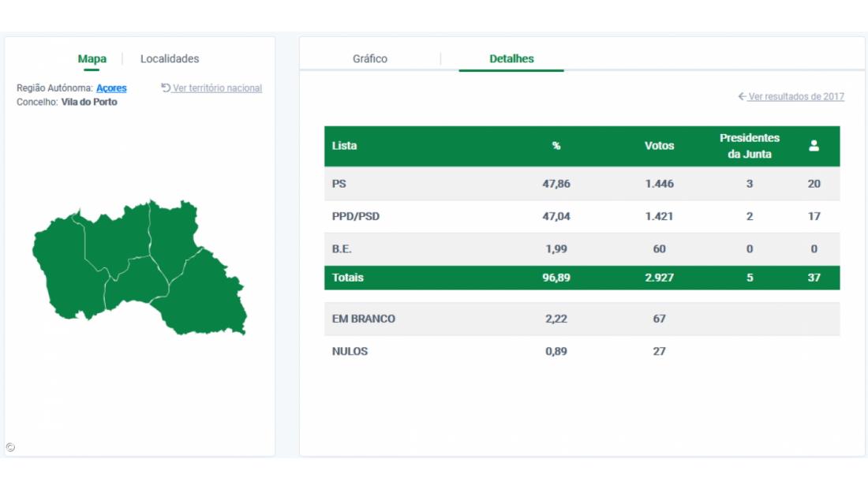Select the EM BRANCO row
The width and height of the screenshot is (868, 489).
tap(582, 319)
